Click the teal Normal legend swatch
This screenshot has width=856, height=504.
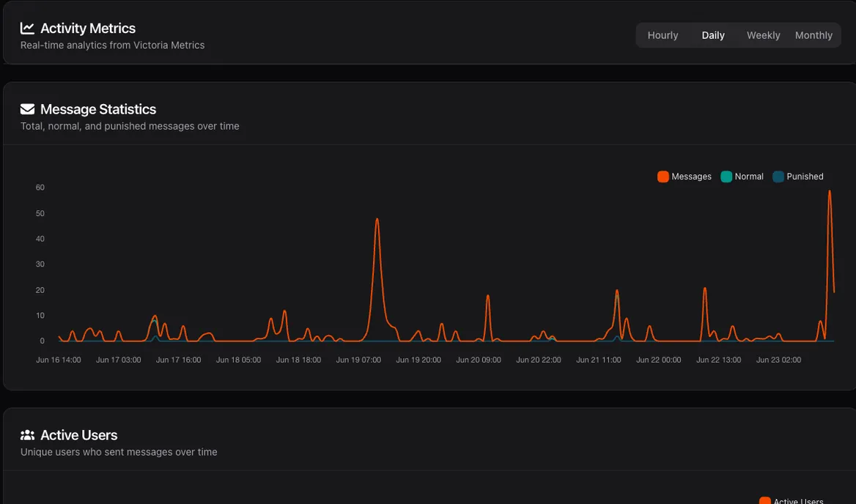click(726, 177)
